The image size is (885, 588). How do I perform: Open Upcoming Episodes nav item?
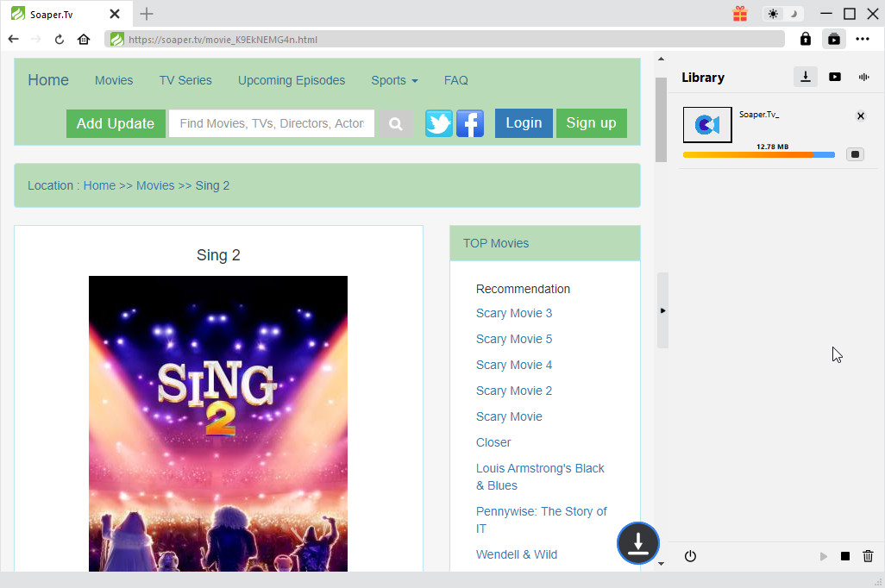coord(292,80)
